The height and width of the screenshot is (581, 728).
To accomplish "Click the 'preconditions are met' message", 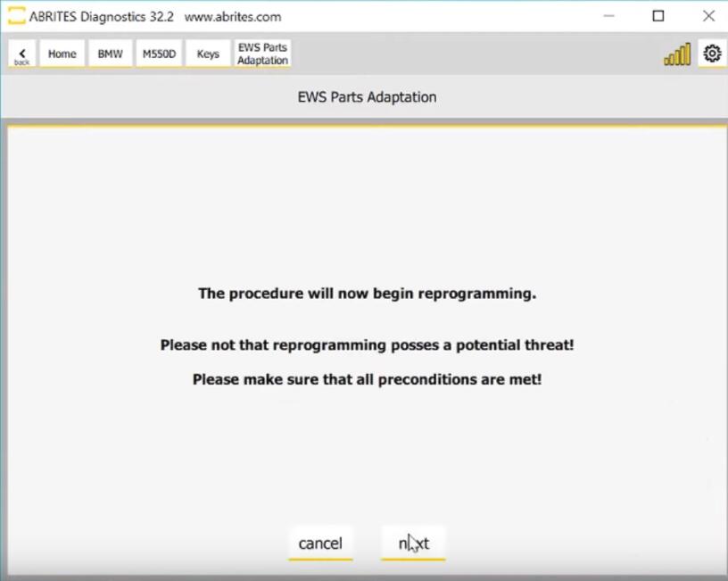I will pyautogui.click(x=368, y=379).
